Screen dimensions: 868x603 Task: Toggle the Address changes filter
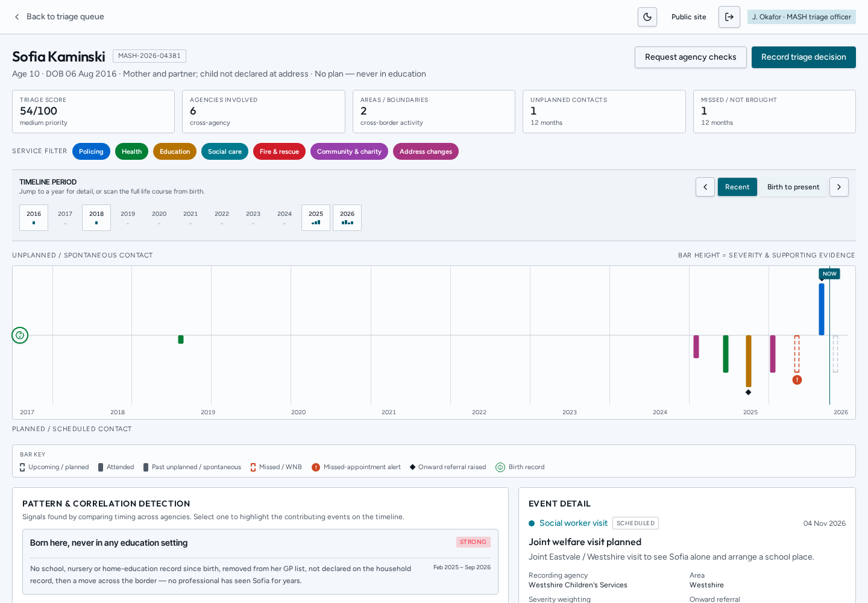pyautogui.click(x=426, y=151)
